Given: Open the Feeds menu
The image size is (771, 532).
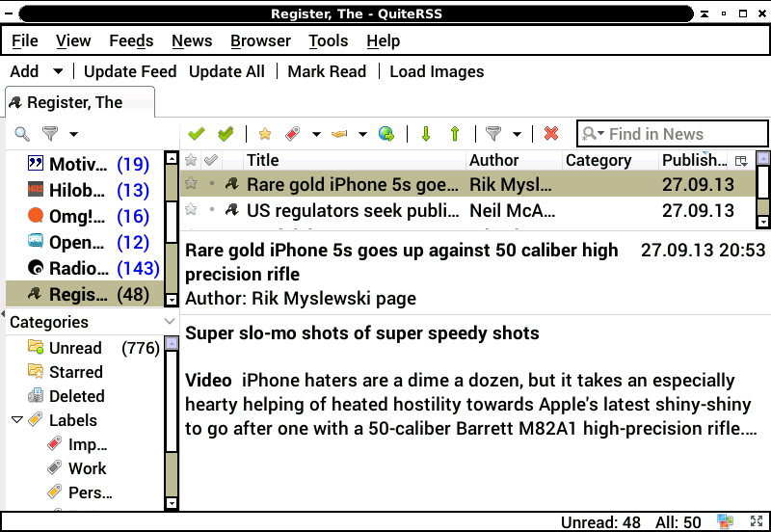Looking at the screenshot, I should (x=131, y=40).
